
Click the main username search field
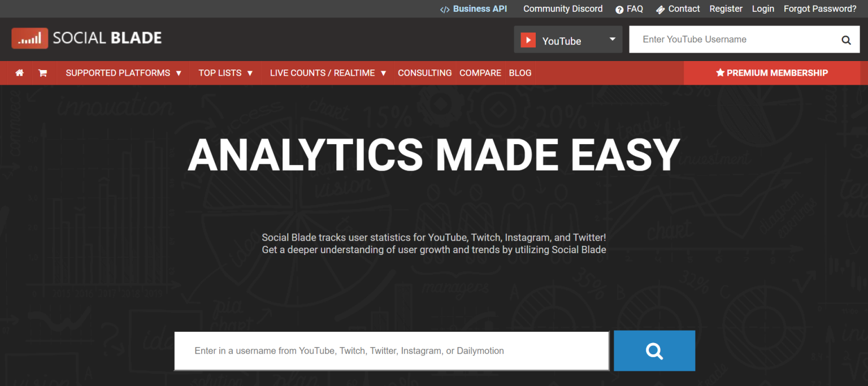click(391, 351)
